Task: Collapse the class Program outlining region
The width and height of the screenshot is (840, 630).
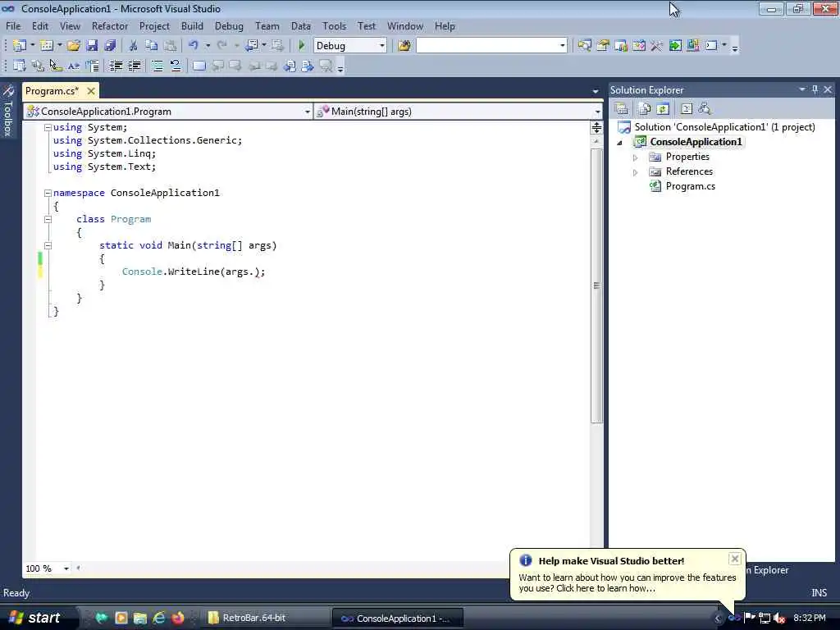Action: (x=48, y=219)
